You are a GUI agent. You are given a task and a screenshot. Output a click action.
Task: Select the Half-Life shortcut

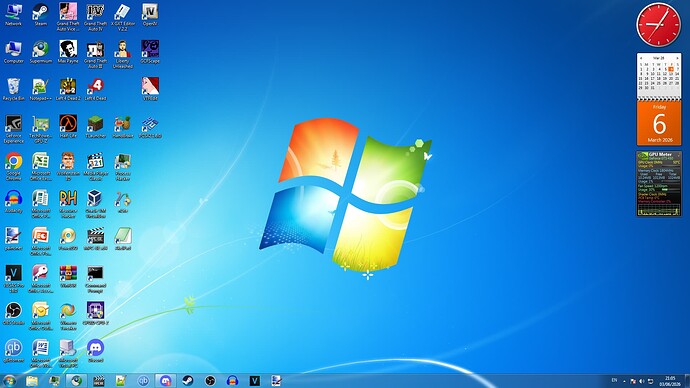click(x=68, y=127)
